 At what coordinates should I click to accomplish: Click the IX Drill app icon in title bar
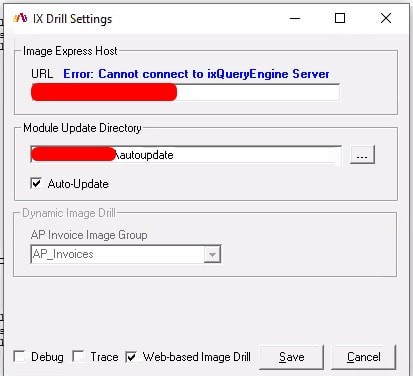[x=20, y=18]
